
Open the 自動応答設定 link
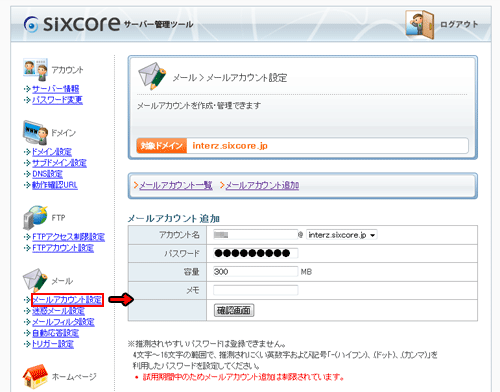tap(55, 333)
